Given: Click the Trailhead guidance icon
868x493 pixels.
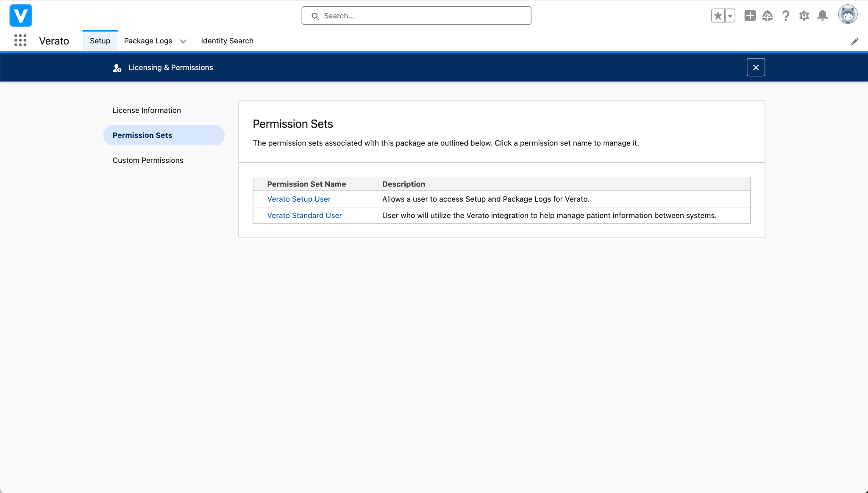Looking at the screenshot, I should [x=768, y=16].
